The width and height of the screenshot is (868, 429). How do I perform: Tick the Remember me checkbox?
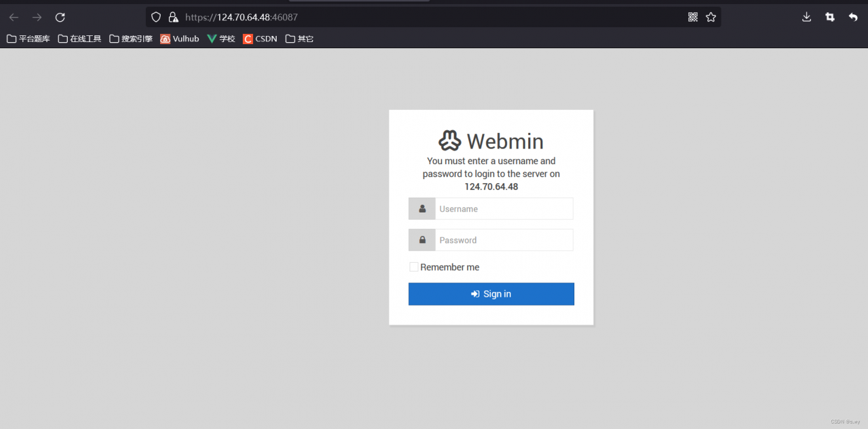point(414,267)
